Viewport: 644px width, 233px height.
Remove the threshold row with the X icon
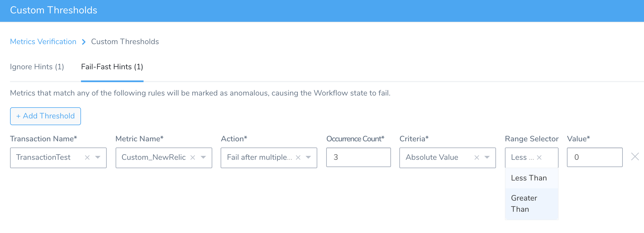pos(635,156)
